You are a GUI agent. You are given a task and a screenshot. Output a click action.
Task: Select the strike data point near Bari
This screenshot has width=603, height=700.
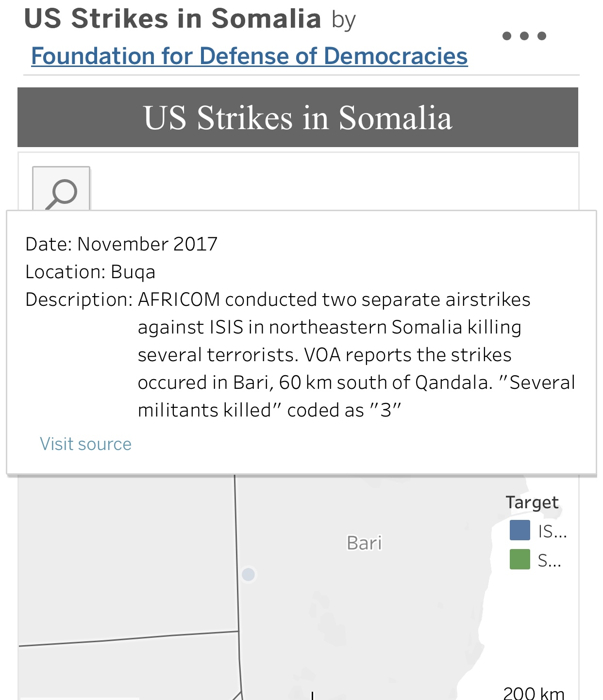[248, 575]
